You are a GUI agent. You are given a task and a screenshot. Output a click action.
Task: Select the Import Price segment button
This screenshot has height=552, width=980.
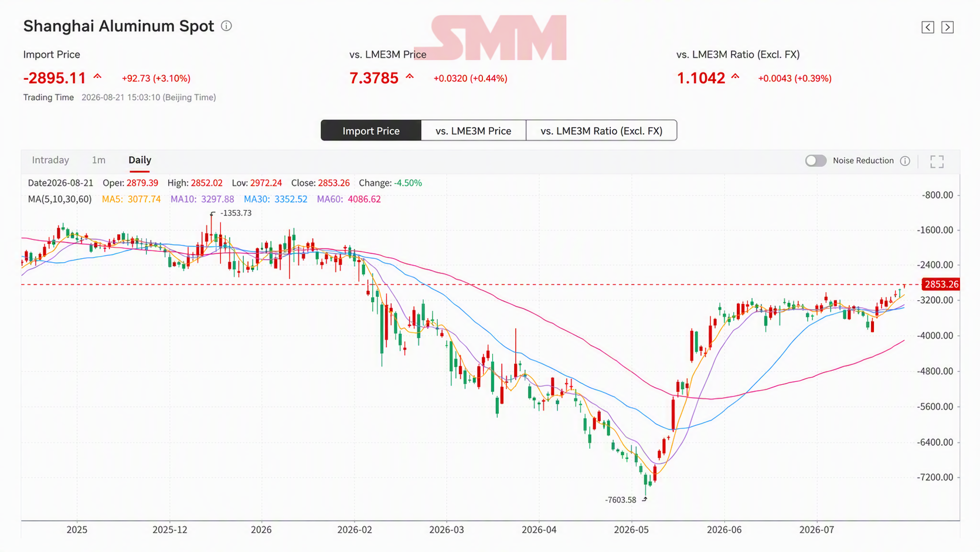click(x=371, y=130)
